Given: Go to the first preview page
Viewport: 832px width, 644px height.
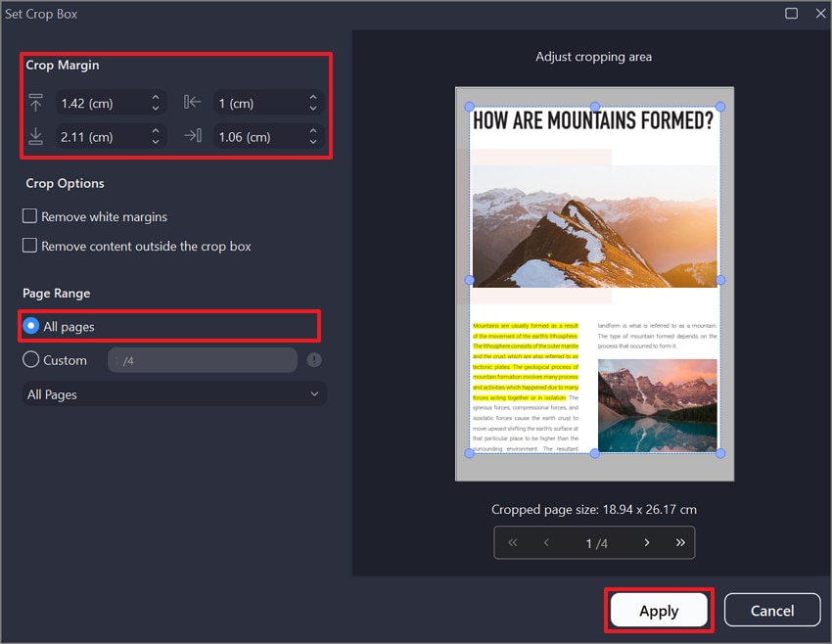Looking at the screenshot, I should click(513, 542).
